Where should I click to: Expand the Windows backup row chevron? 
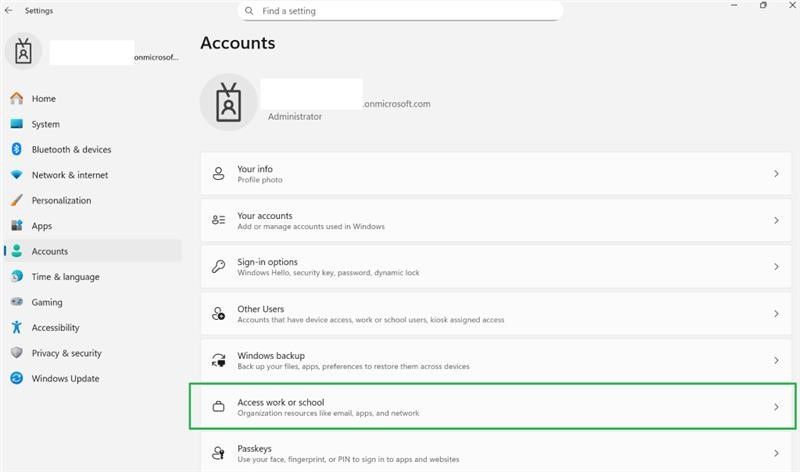click(x=776, y=360)
